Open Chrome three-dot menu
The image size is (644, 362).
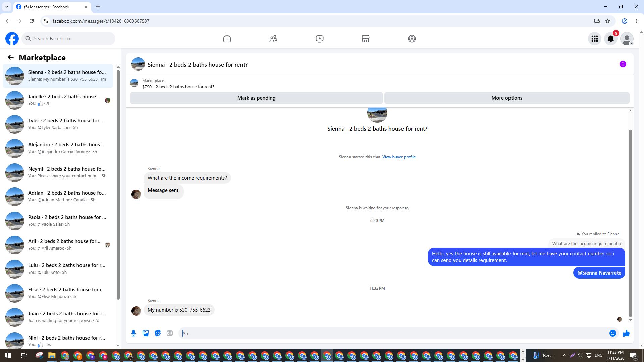pos(637,21)
